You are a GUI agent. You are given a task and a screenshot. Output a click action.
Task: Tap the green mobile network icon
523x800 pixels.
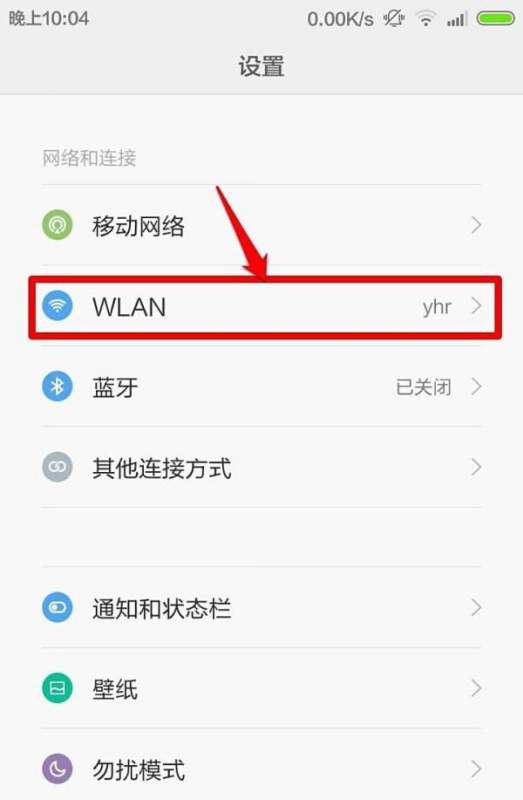(57, 224)
